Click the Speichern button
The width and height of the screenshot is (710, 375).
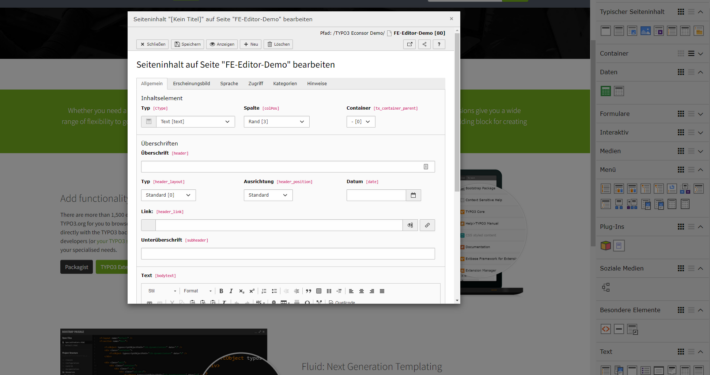[x=187, y=44]
